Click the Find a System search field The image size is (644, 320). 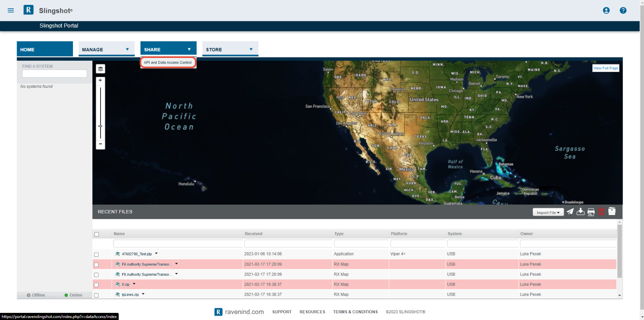coord(54,74)
